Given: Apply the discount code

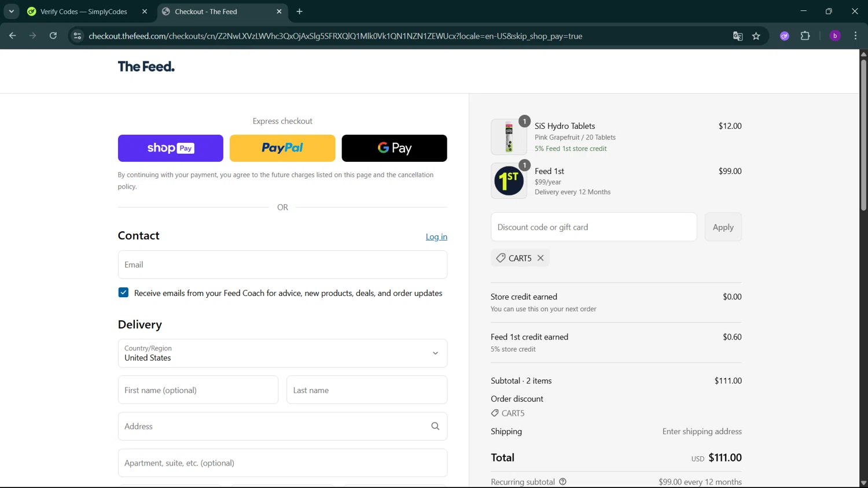Looking at the screenshot, I should 723,227.
